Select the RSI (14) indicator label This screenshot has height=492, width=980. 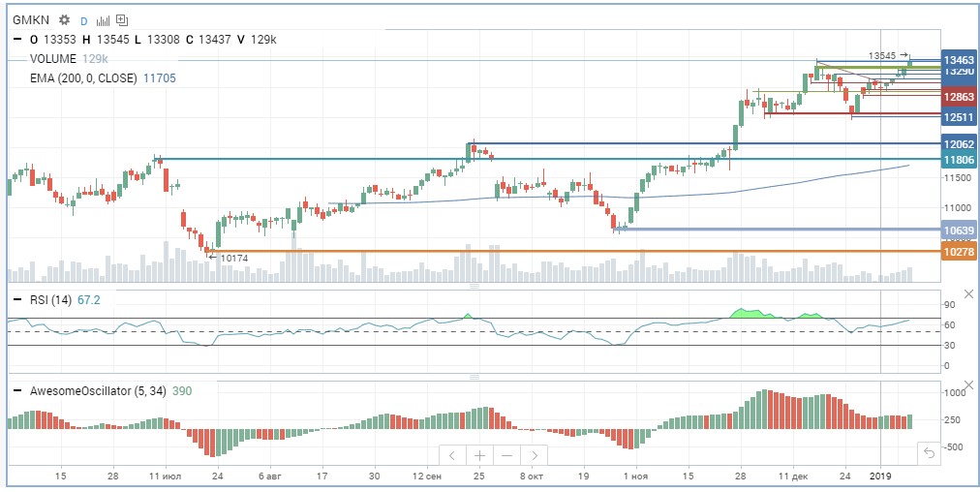click(x=50, y=300)
